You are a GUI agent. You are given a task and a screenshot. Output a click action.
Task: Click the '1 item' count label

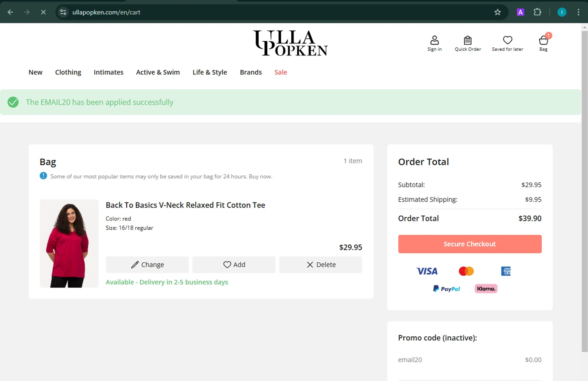coord(353,161)
